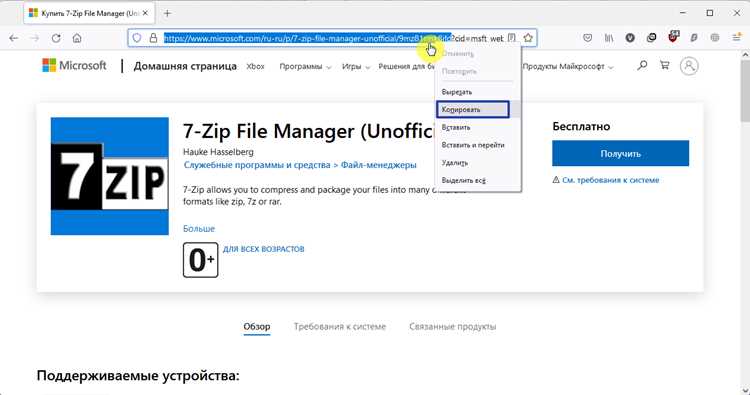Choose Вставить и перейти in context menu

tap(478, 145)
